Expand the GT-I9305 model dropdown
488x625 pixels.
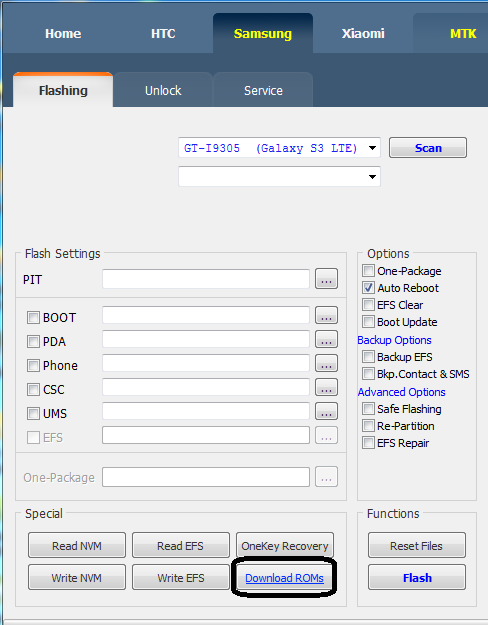279,148
